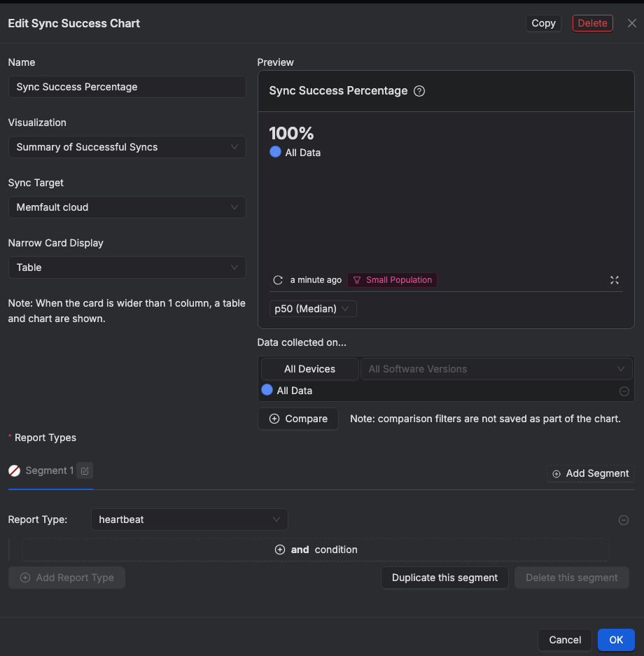Viewport: 644px width, 656px height.
Task: Click the help icon beside Sync Success Percentage
Action: 419,91
